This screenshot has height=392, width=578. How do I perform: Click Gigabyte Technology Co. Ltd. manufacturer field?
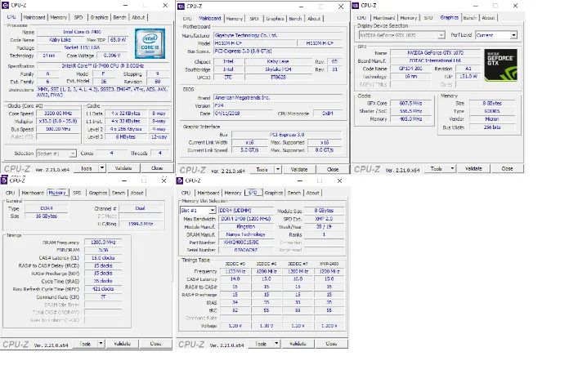click(x=278, y=35)
